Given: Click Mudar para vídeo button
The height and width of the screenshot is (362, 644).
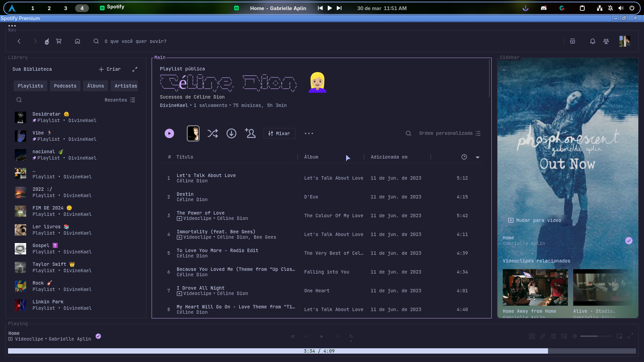Looking at the screenshot, I should (x=535, y=220).
